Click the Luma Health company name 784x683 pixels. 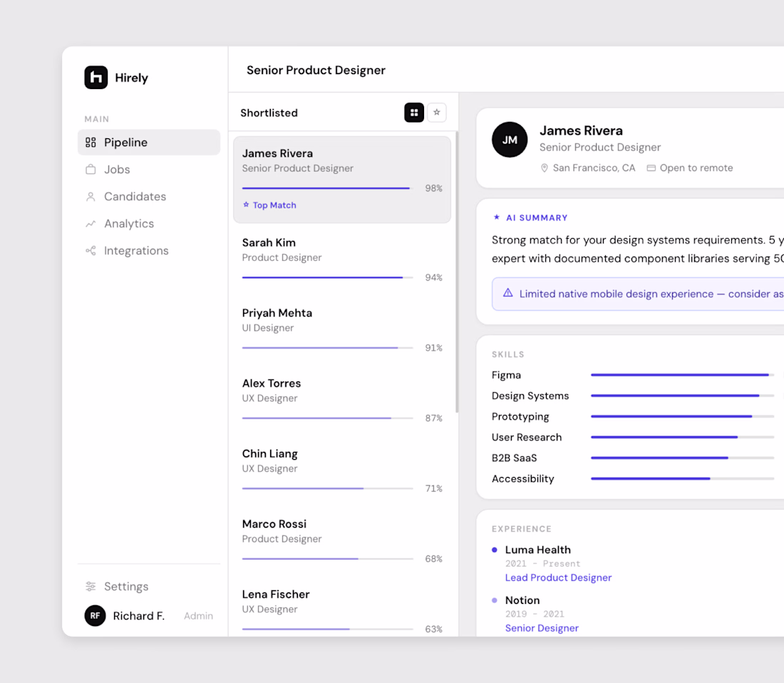tap(538, 550)
